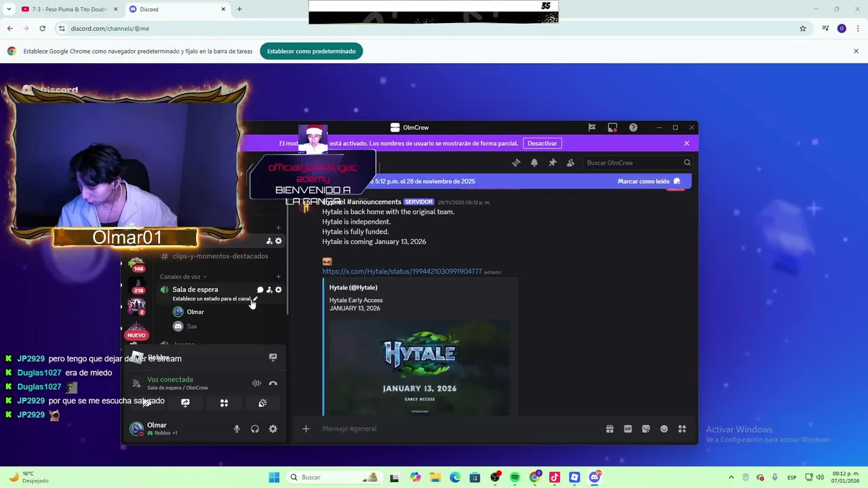Open the sticker picker
The height and width of the screenshot is (488, 868).
point(646,428)
